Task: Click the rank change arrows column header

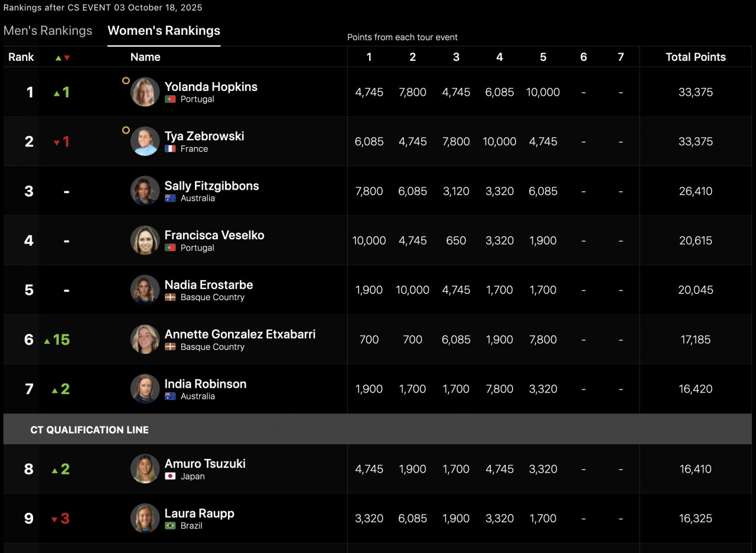Action: tap(62, 57)
